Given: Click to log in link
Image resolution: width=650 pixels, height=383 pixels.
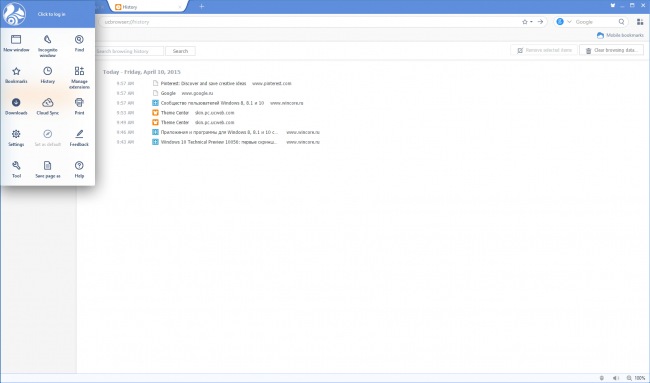Looking at the screenshot, I should tap(51, 14).
